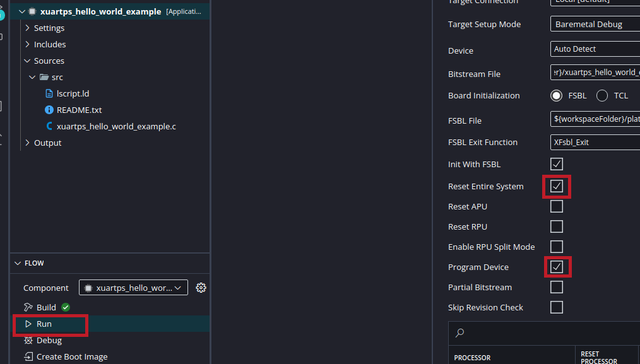Click the Build hammer icon
The image size is (640, 364).
coord(28,307)
